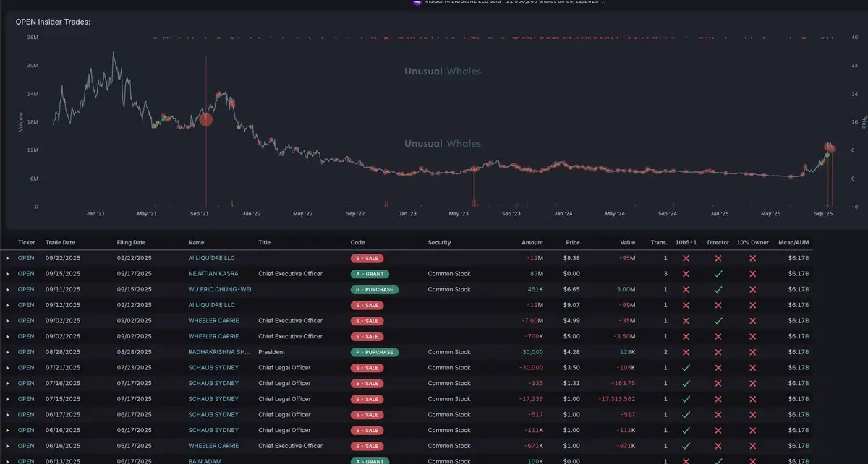
Task: Click 10b5-1 checkmark in 07/15/2025 SCHAUB row
Action: [686, 399]
